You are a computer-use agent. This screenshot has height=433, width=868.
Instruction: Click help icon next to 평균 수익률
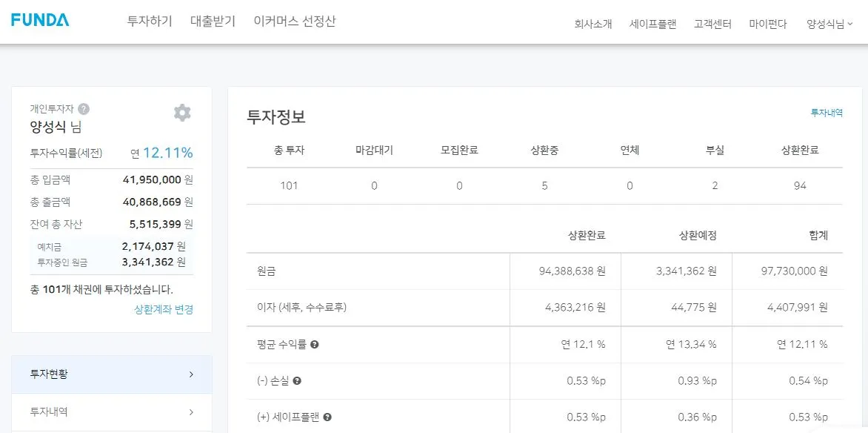(x=315, y=345)
